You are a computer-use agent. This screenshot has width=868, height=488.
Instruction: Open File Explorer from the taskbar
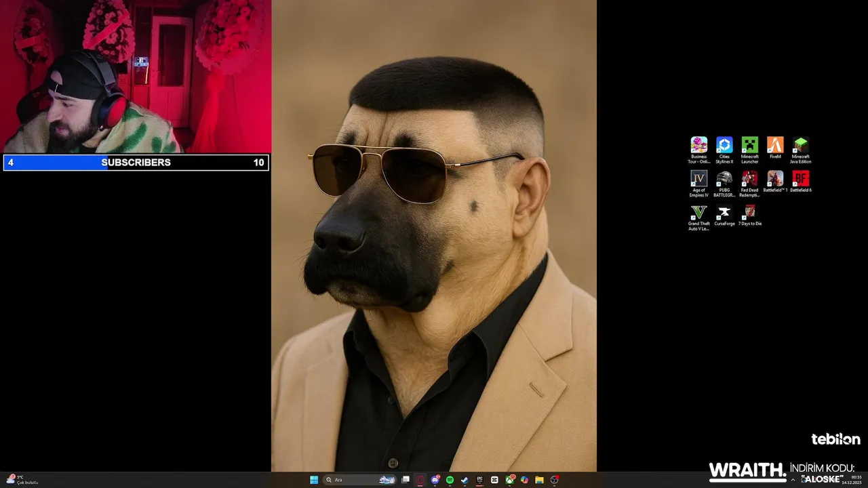coord(539,480)
